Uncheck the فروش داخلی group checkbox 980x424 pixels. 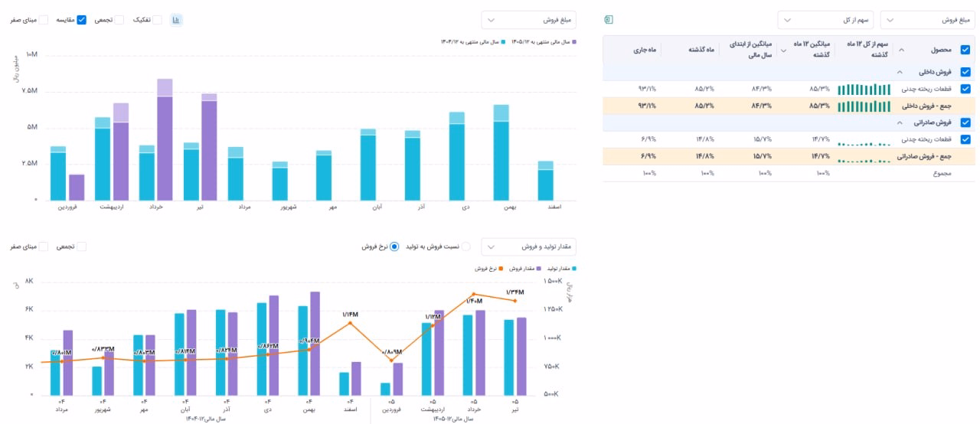coord(965,72)
